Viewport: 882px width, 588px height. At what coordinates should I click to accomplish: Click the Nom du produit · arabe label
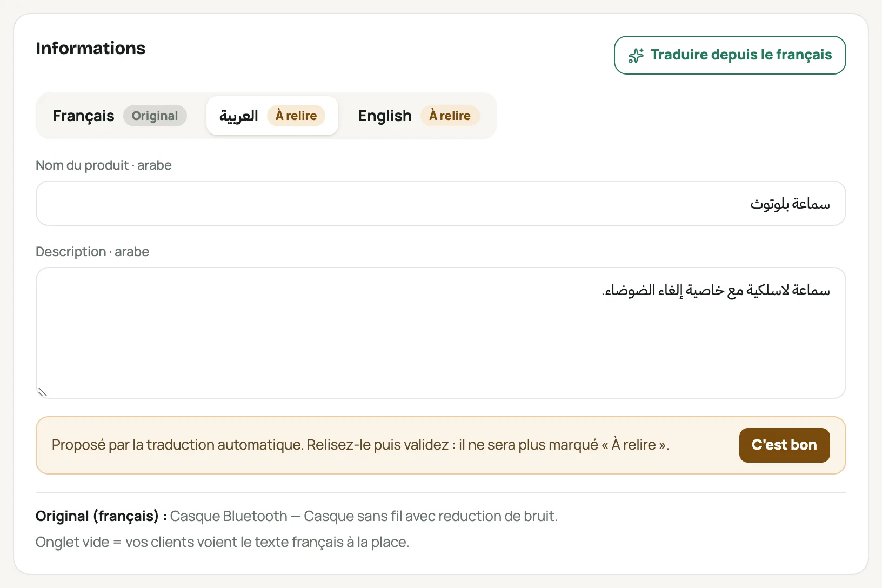tap(104, 165)
